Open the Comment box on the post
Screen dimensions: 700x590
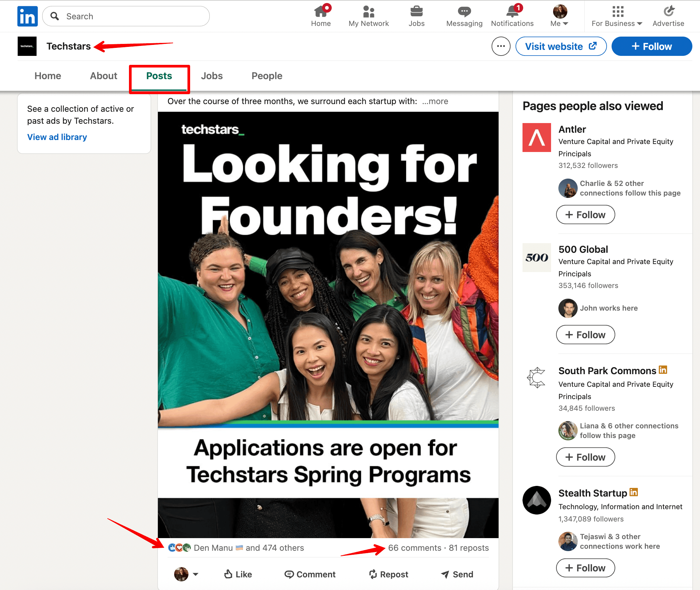tap(310, 574)
